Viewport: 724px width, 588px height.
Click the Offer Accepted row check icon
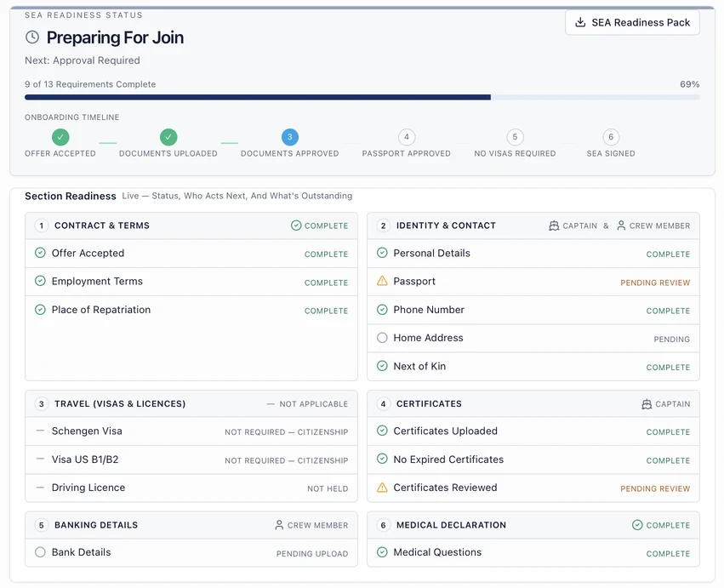tap(40, 253)
